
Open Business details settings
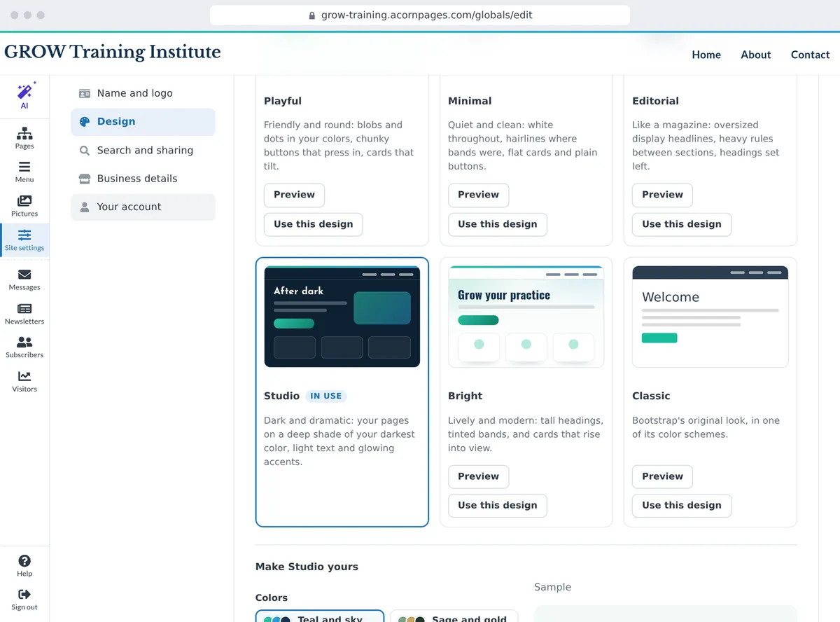[143, 179]
